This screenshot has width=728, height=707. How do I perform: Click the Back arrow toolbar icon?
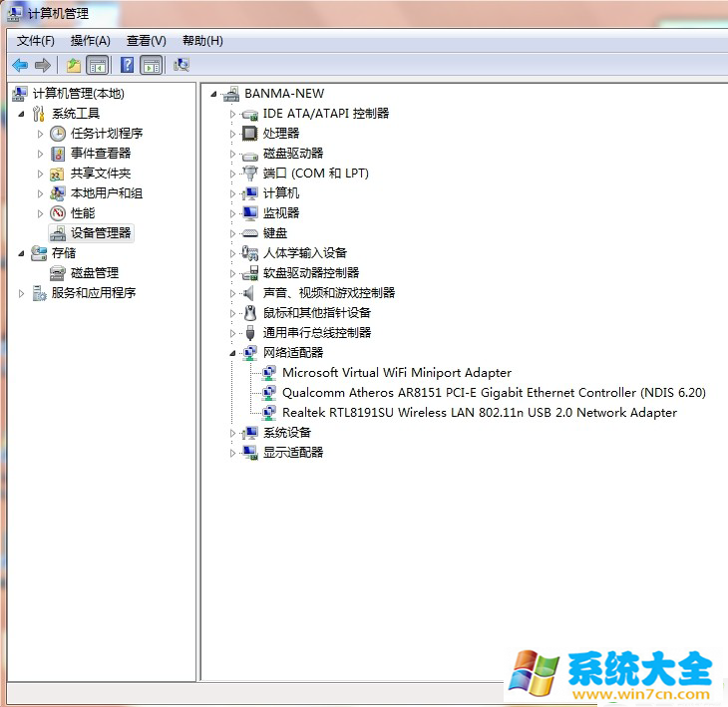click(20, 65)
